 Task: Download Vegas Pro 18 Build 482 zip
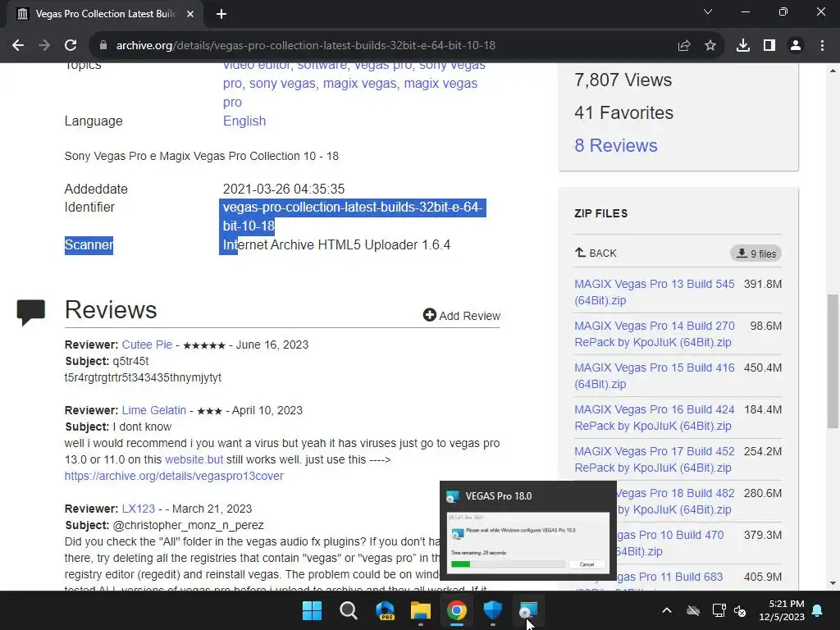(x=676, y=501)
